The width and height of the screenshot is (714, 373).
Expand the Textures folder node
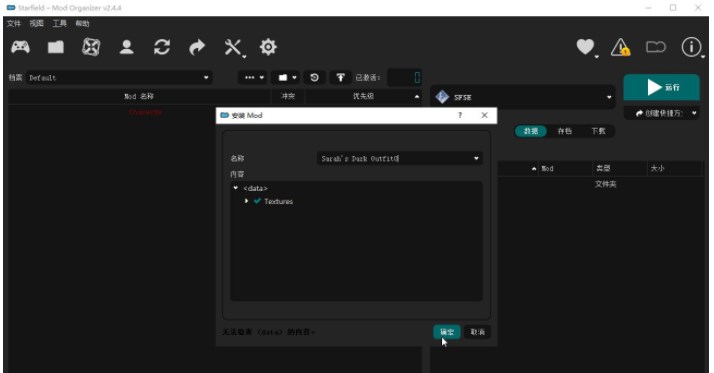(x=246, y=201)
